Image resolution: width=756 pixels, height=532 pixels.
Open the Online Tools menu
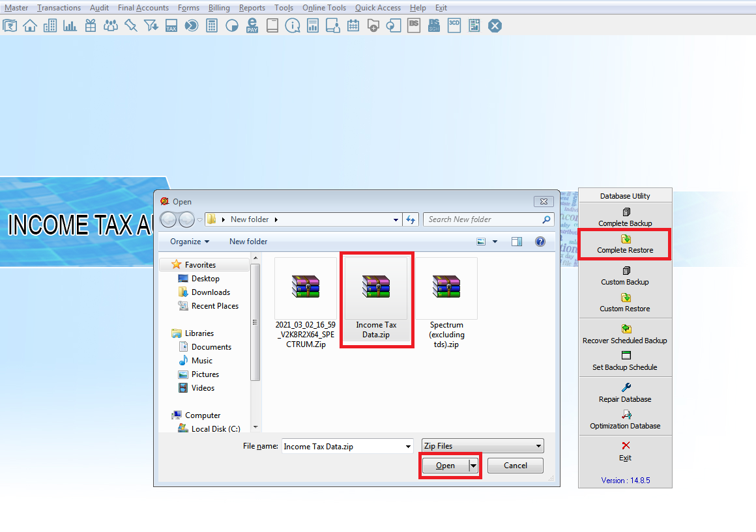coord(324,8)
